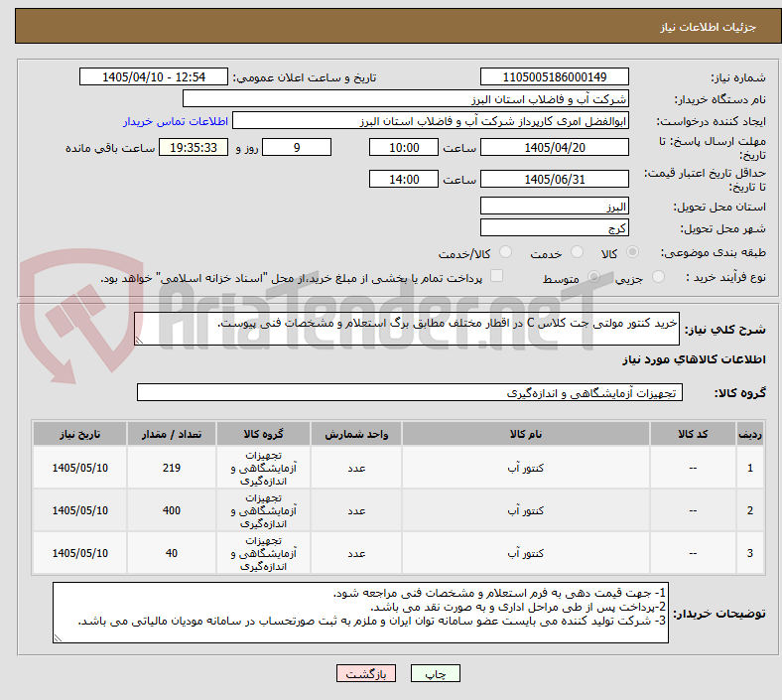782x700 pixels.
Task: Click the resize handle of description box
Action: (x=139, y=341)
